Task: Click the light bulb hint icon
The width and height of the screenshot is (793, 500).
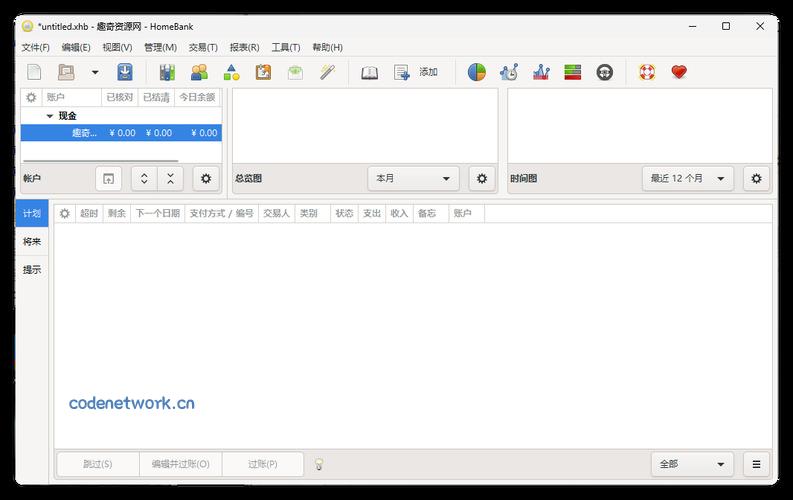Action: point(319,464)
